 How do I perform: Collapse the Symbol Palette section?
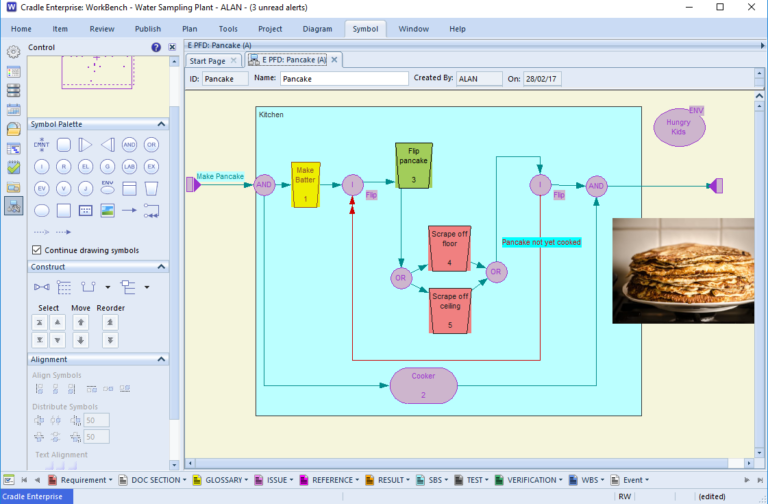pyautogui.click(x=164, y=124)
